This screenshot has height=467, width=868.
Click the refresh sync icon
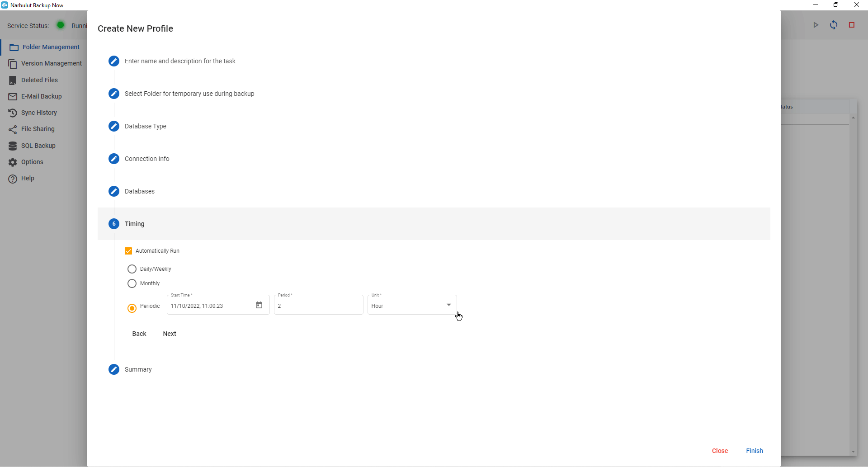tap(834, 25)
